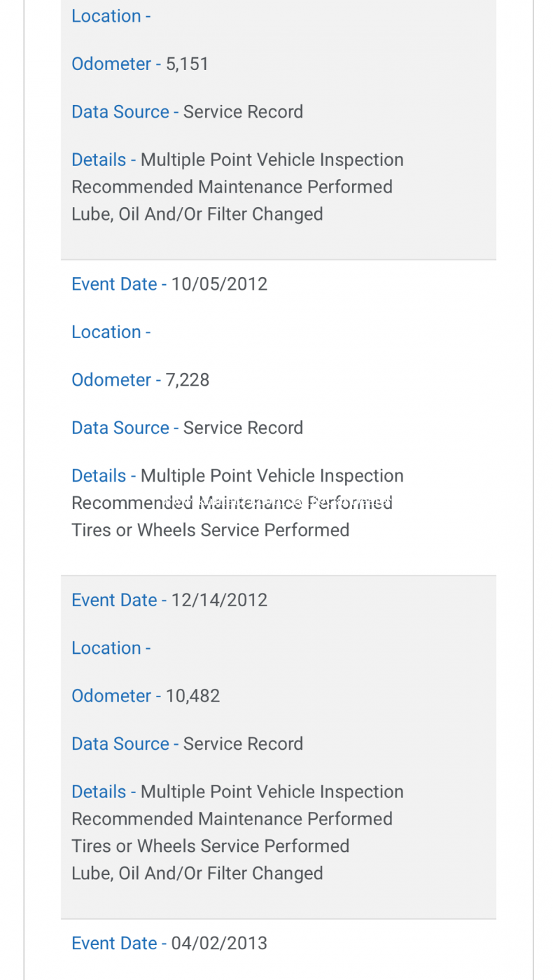Click the Data Source label below 7,228
The height and width of the screenshot is (980, 553).
point(125,428)
